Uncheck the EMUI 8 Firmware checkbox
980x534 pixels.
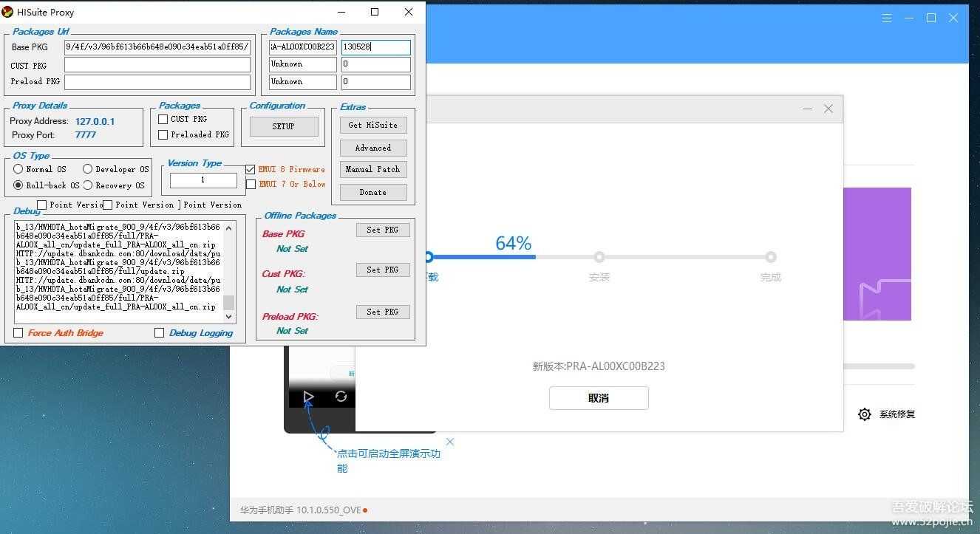click(251, 169)
